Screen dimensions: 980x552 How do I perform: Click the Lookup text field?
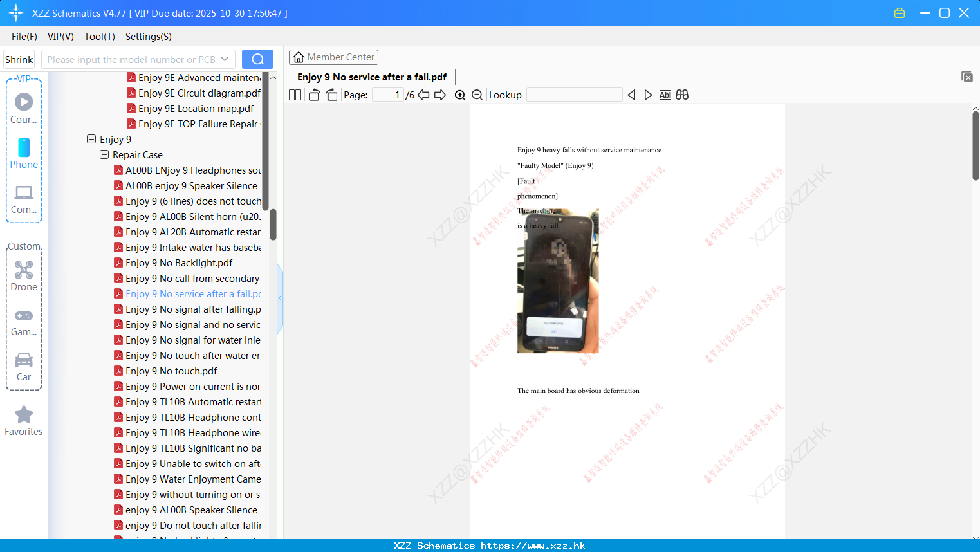[x=574, y=95]
